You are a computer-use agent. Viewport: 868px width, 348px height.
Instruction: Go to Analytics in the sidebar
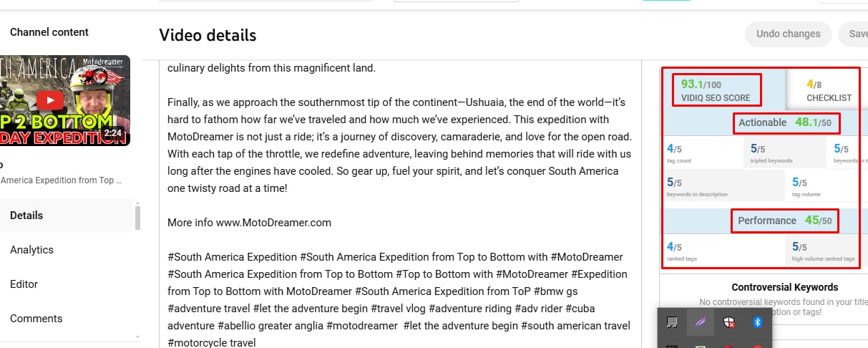coord(31,250)
